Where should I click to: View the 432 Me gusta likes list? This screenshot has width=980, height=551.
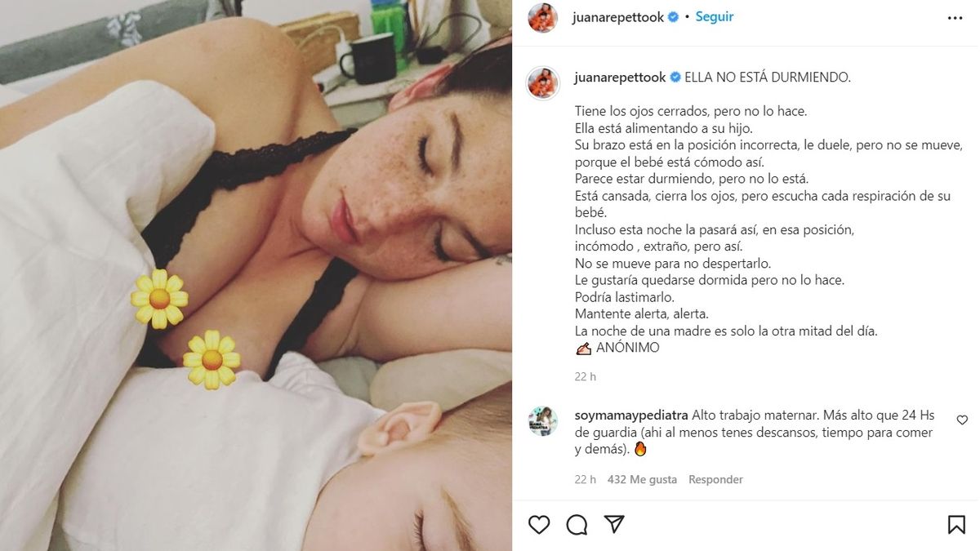tap(642, 479)
